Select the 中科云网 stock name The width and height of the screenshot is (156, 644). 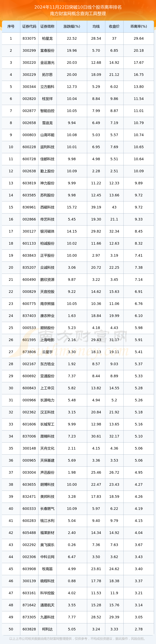point(47,557)
